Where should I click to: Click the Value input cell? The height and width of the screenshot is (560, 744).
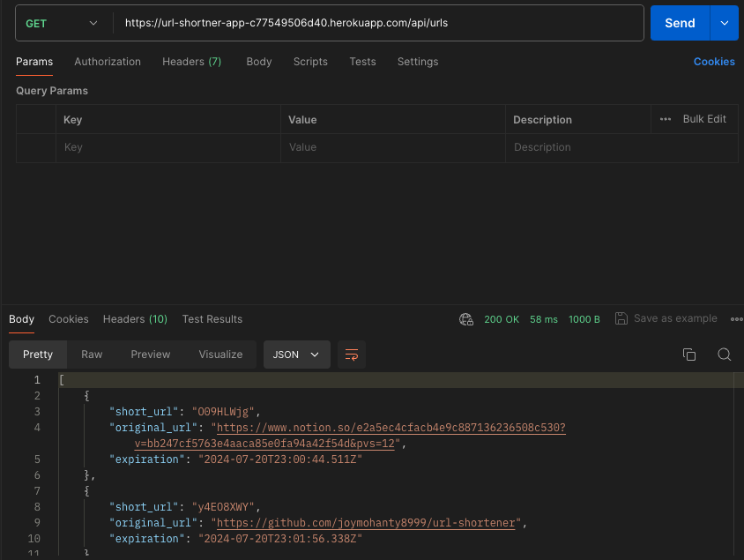(393, 147)
